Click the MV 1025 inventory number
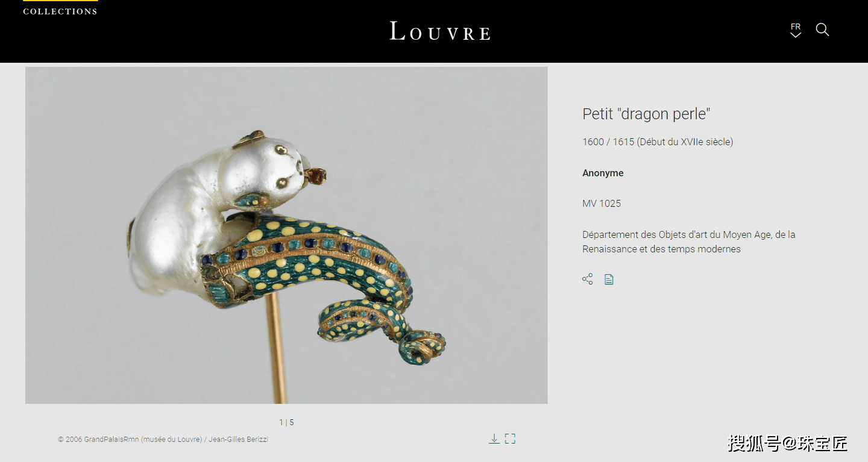 pos(602,204)
